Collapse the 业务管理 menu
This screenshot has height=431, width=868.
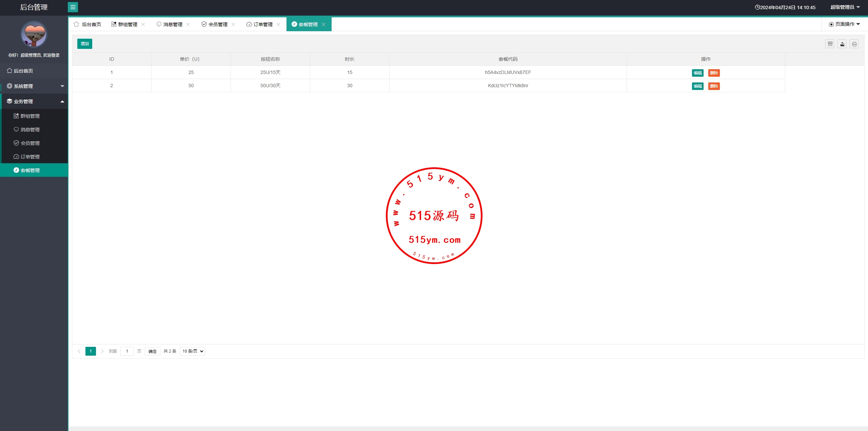point(34,101)
